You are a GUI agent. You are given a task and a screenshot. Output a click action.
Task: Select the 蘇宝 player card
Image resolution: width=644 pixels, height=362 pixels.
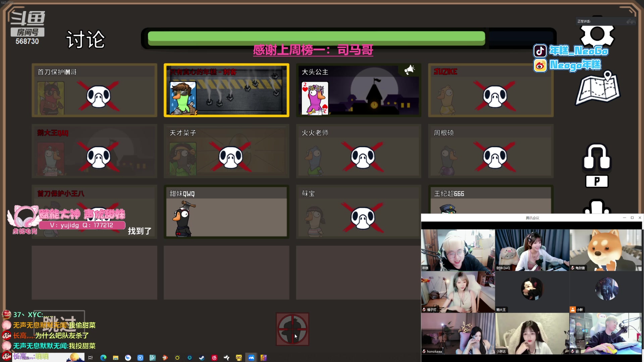click(x=358, y=212)
